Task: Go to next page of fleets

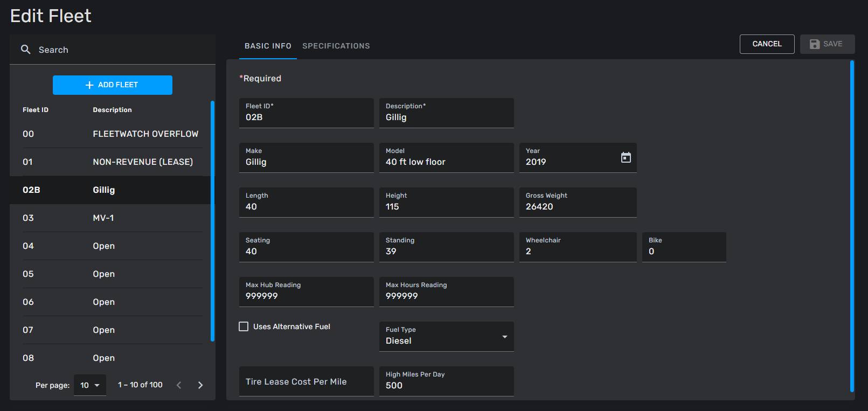Action: (x=200, y=385)
